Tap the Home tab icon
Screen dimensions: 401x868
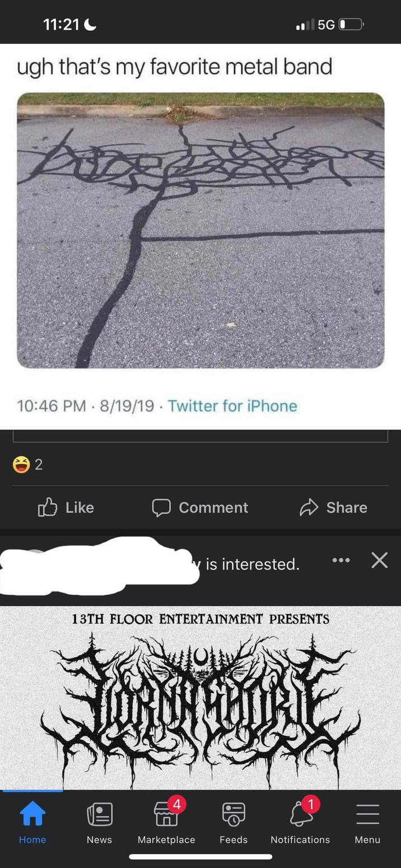pyautogui.click(x=32, y=814)
